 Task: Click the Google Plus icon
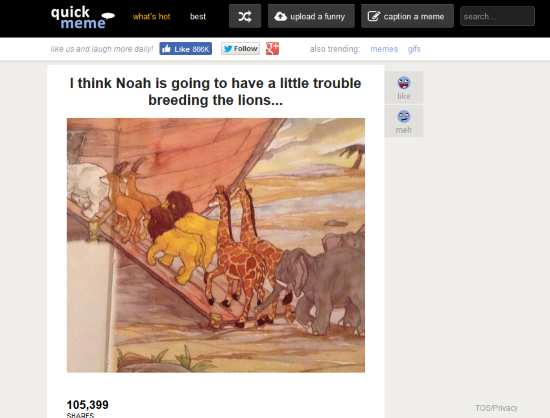[272, 49]
